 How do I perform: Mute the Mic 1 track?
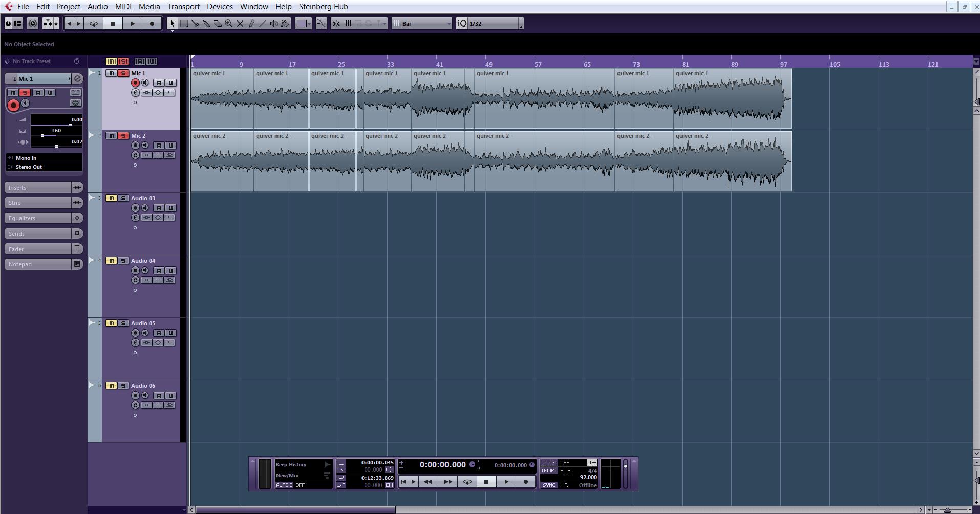pyautogui.click(x=111, y=73)
